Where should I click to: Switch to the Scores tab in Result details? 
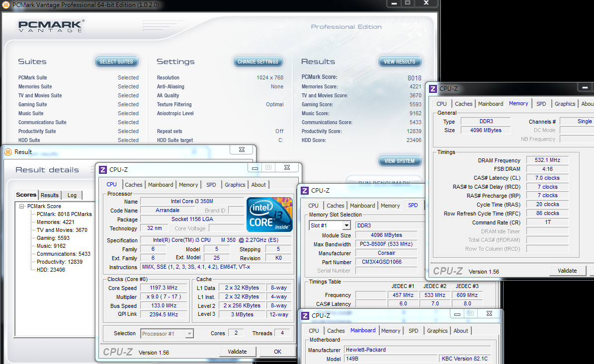[x=26, y=195]
